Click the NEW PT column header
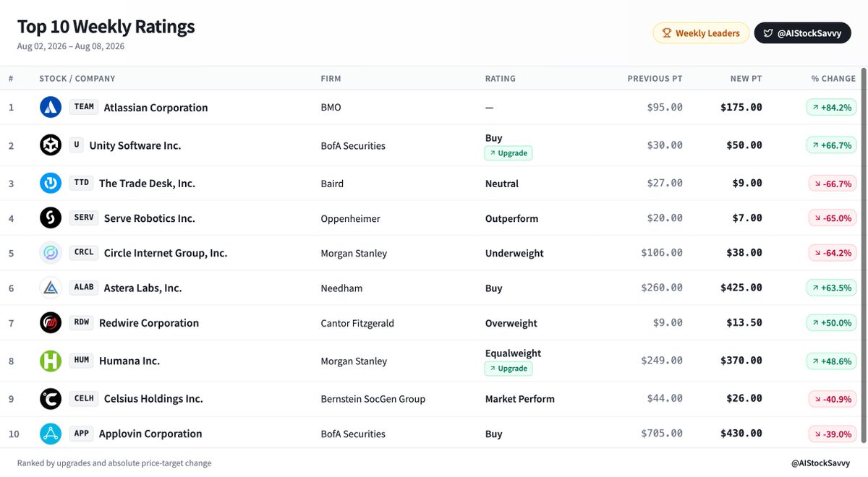The width and height of the screenshot is (868, 477). (746, 79)
